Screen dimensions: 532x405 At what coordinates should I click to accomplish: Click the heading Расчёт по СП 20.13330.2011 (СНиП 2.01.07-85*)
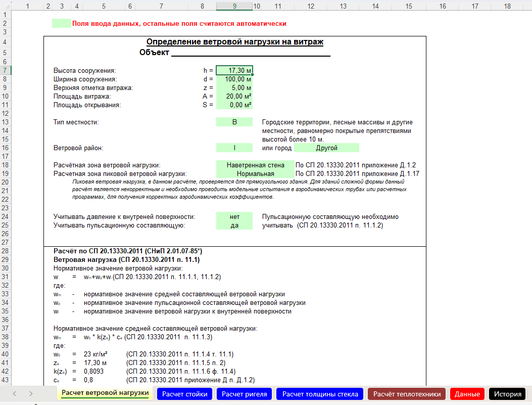point(128,251)
